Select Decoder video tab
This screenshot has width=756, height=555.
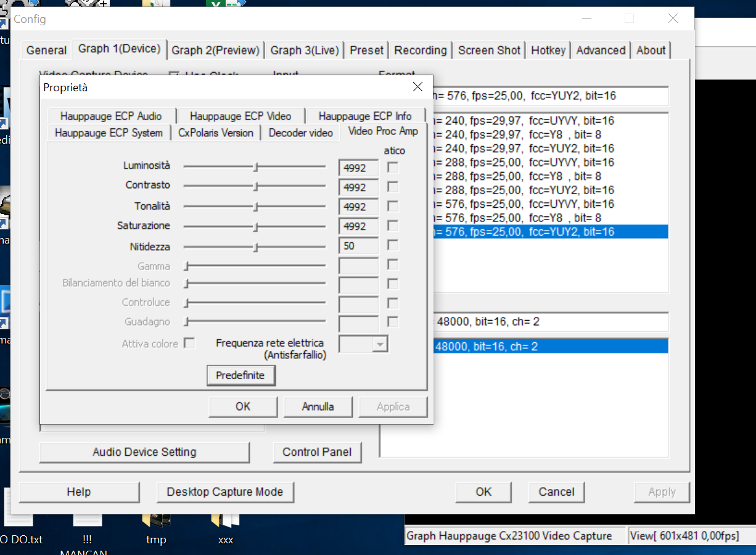click(301, 133)
